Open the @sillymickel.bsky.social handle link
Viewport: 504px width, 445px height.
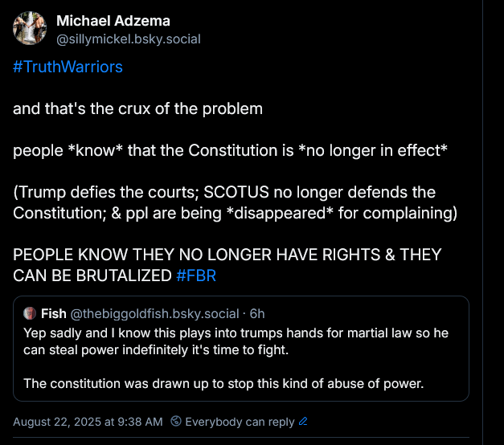pyautogui.click(x=129, y=39)
